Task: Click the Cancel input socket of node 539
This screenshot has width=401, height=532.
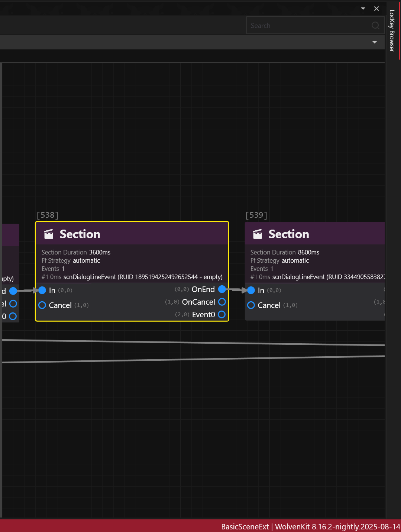Action: pos(251,305)
